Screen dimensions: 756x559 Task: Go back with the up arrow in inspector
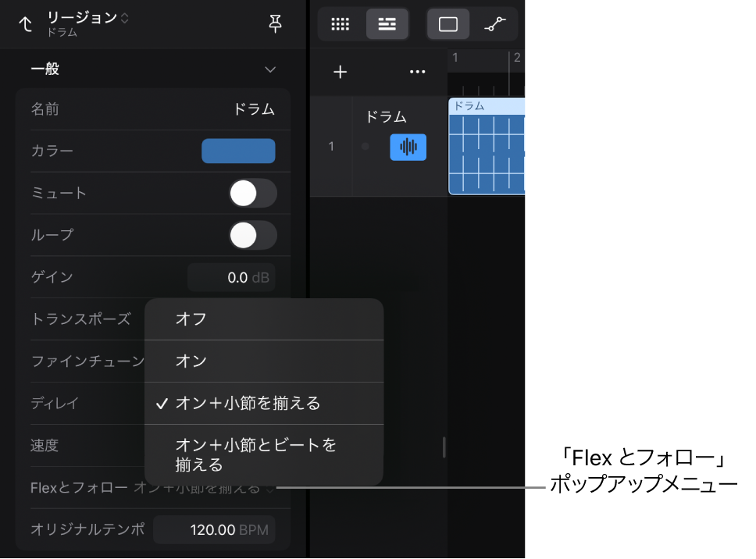tap(26, 23)
